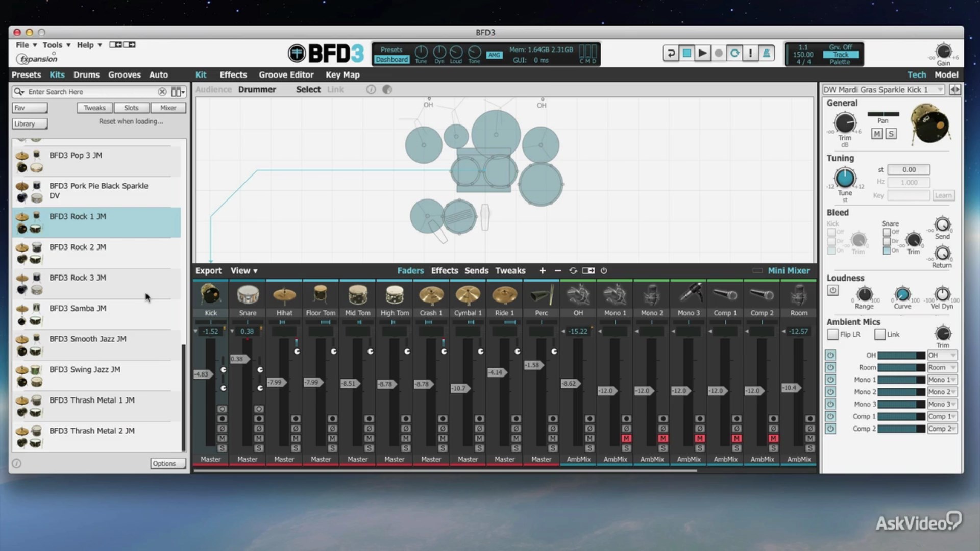The image size is (980, 551).
Task: Open the Room ambient mic output dropdown
Action: click(942, 367)
